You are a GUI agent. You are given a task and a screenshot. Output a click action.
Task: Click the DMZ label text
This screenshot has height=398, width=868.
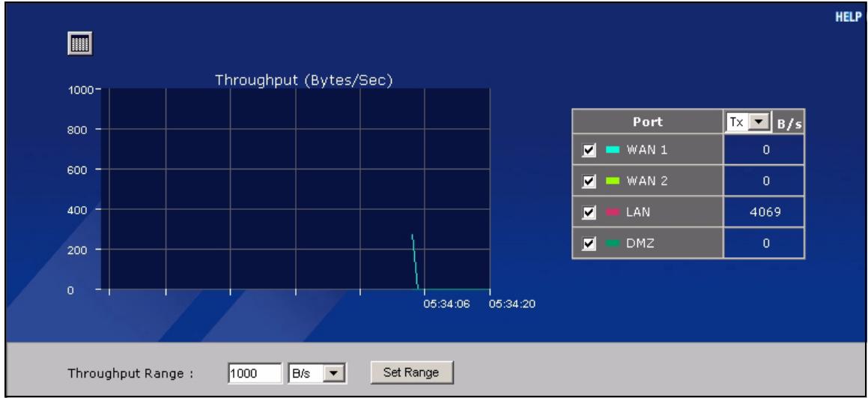pos(640,244)
